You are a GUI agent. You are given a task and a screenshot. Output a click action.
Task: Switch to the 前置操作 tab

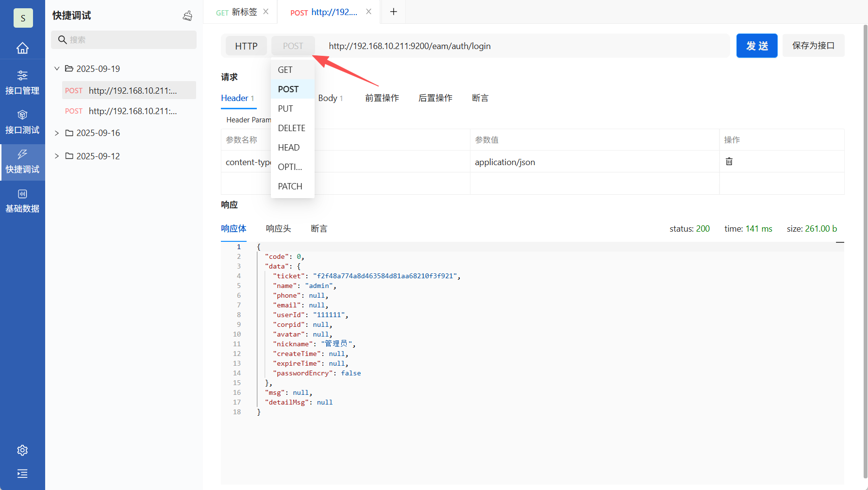[382, 98]
